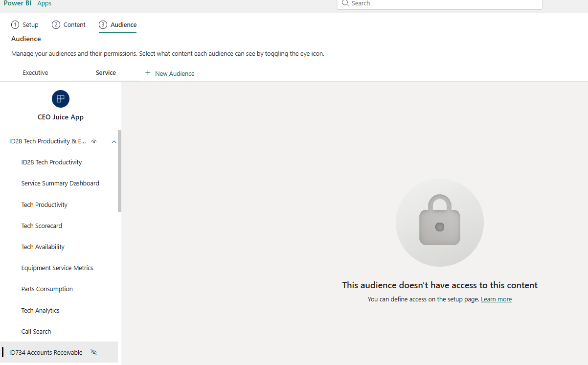Screen dimensions: 588x365
Task: Select Tech Scorecard item
Action: (x=42, y=226)
